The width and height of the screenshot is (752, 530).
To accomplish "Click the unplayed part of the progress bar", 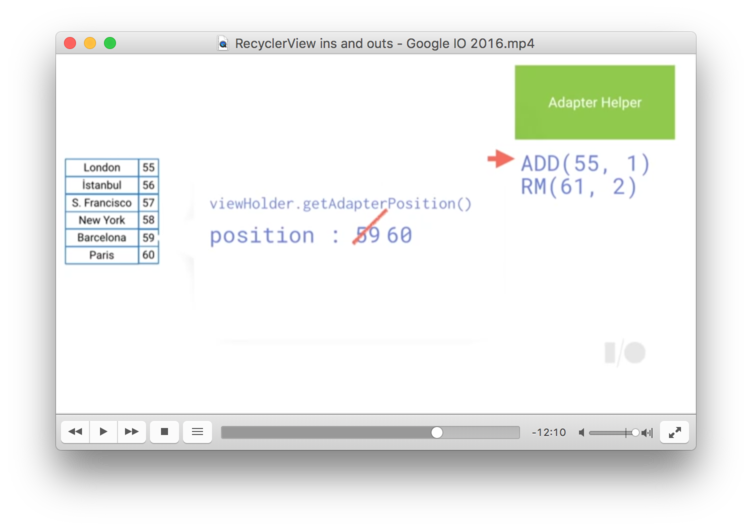I will pos(481,432).
